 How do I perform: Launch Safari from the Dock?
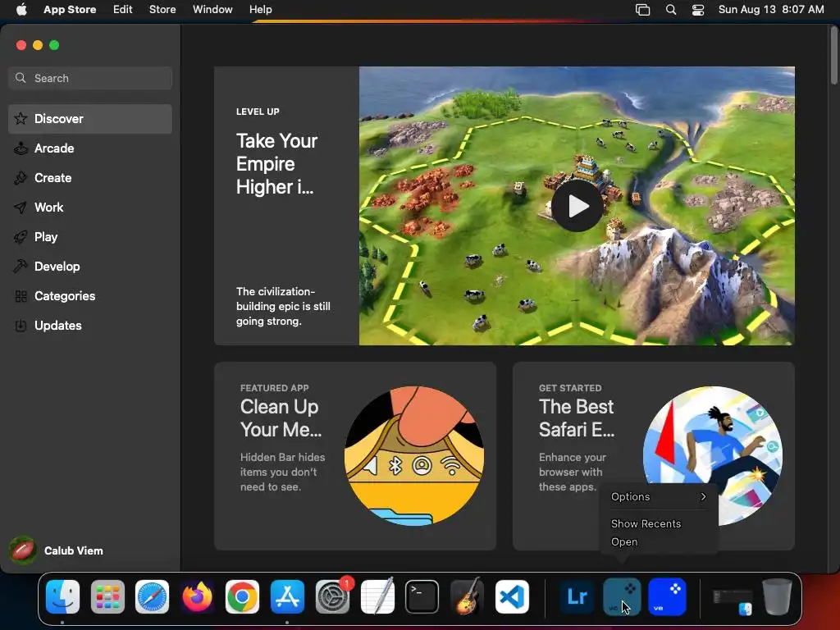coord(152,596)
